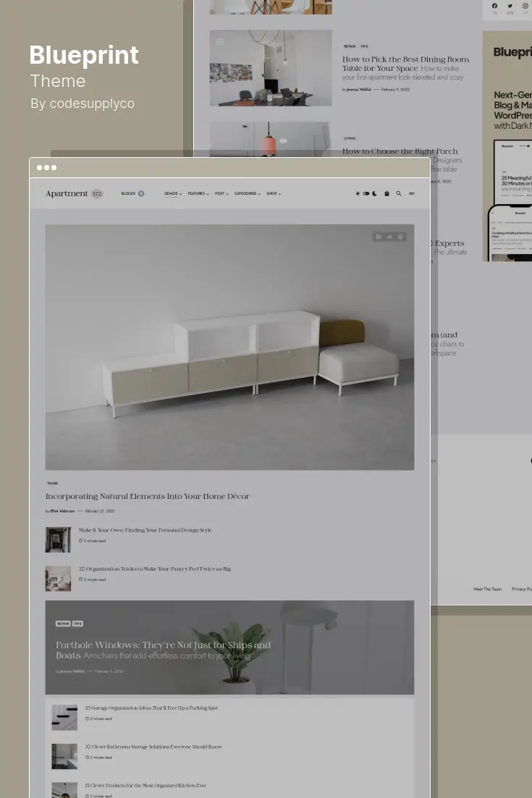The height and width of the screenshot is (798, 532).
Task: Click the moon dark-mode icon
Action: (x=375, y=193)
